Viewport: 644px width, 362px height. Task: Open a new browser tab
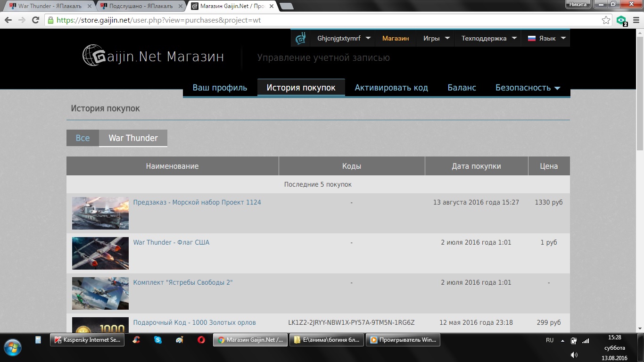(287, 6)
